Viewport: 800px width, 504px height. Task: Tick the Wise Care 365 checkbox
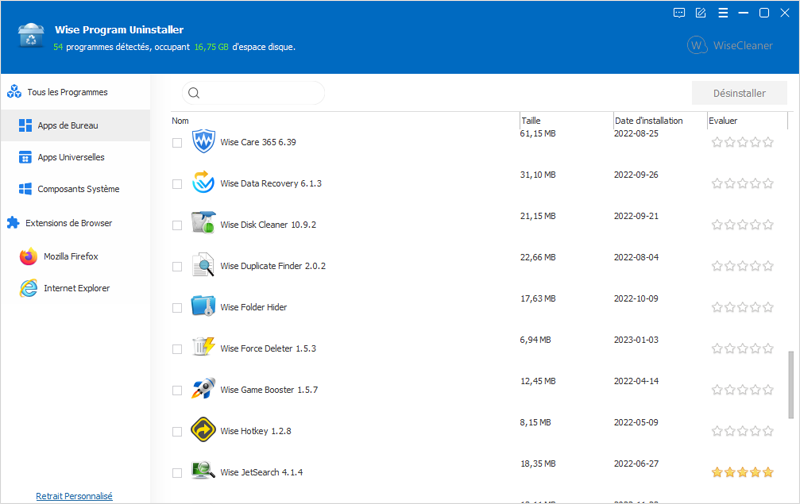pos(177,143)
